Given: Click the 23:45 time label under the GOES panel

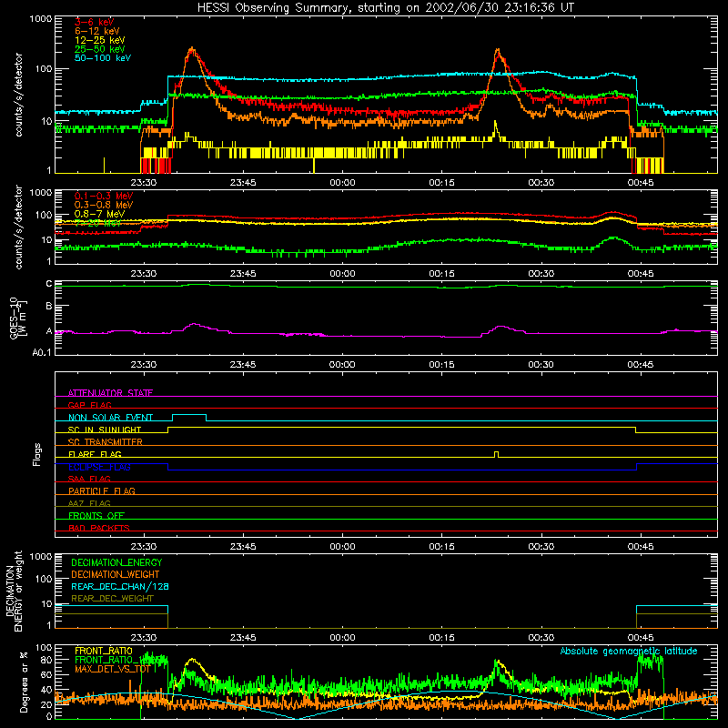Looking at the screenshot, I should 243,365.
